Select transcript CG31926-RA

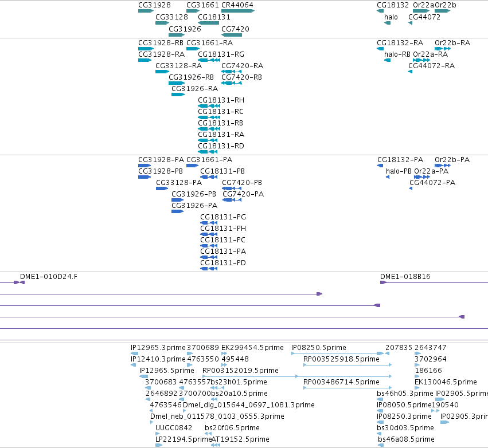178,95
